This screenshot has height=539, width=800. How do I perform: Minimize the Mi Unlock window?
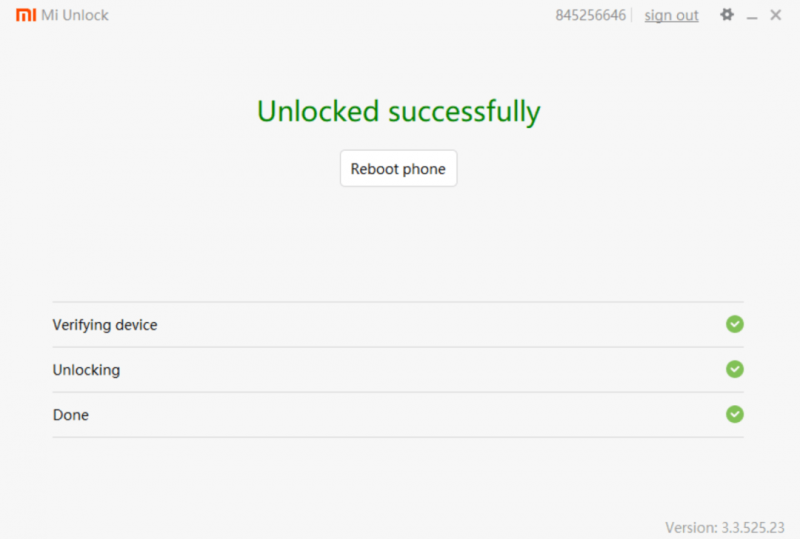tap(752, 17)
